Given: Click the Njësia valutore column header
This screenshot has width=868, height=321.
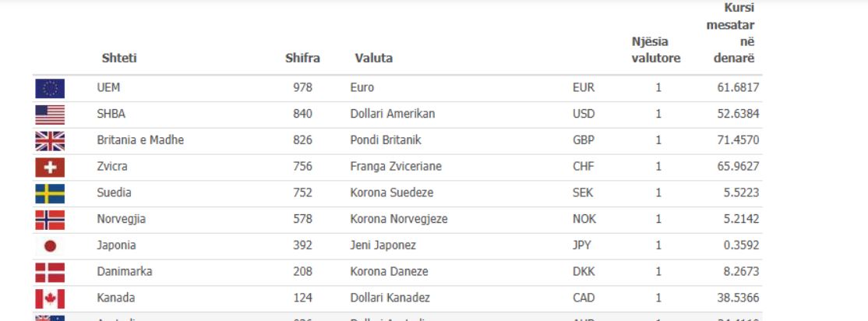Looking at the screenshot, I should 655,50.
